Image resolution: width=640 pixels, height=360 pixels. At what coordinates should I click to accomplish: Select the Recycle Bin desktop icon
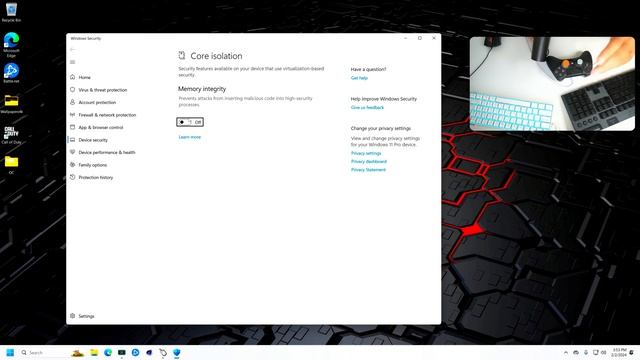coord(11,11)
